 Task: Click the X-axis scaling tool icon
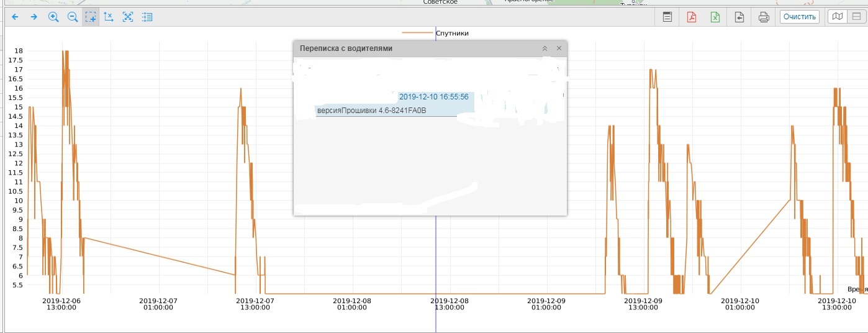pyautogui.click(x=109, y=17)
